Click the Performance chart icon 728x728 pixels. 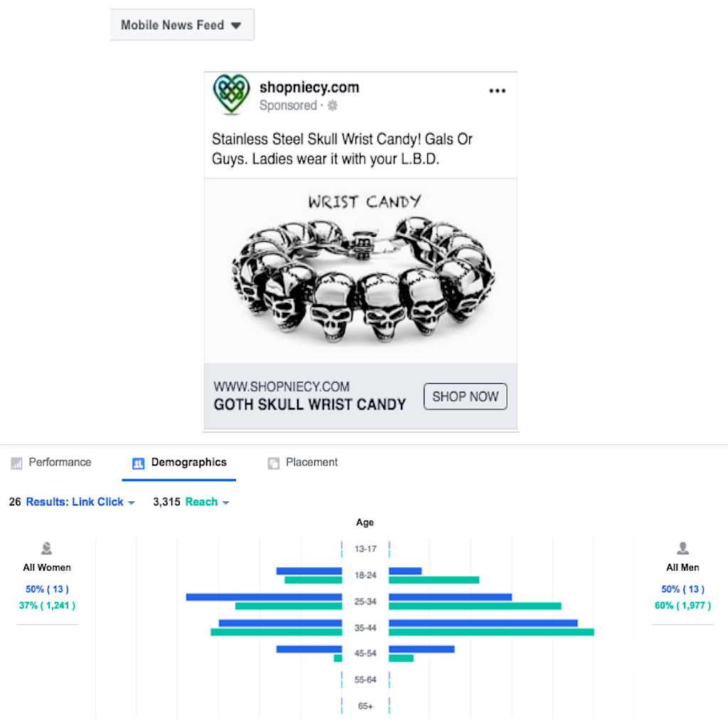(x=16, y=464)
